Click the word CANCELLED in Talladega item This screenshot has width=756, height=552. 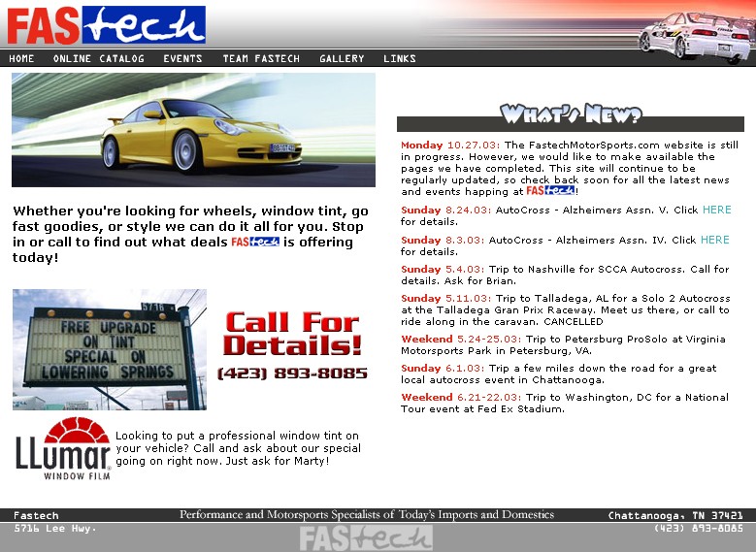click(x=574, y=321)
